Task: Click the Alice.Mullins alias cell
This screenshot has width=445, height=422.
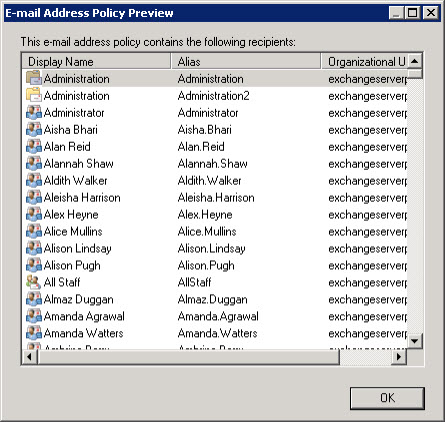Action: (x=207, y=232)
